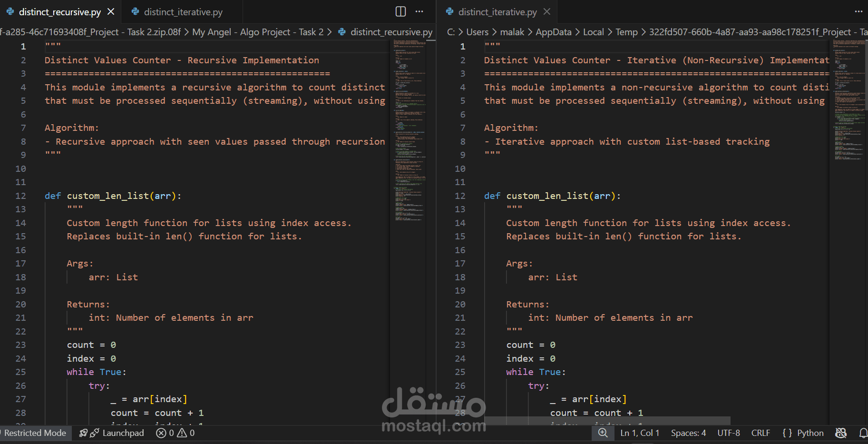Click 'Distinct Values Counter - Iterative (Non-Recursive)' line
Image resolution: width=868 pixels, height=444 pixels.
pos(657,60)
